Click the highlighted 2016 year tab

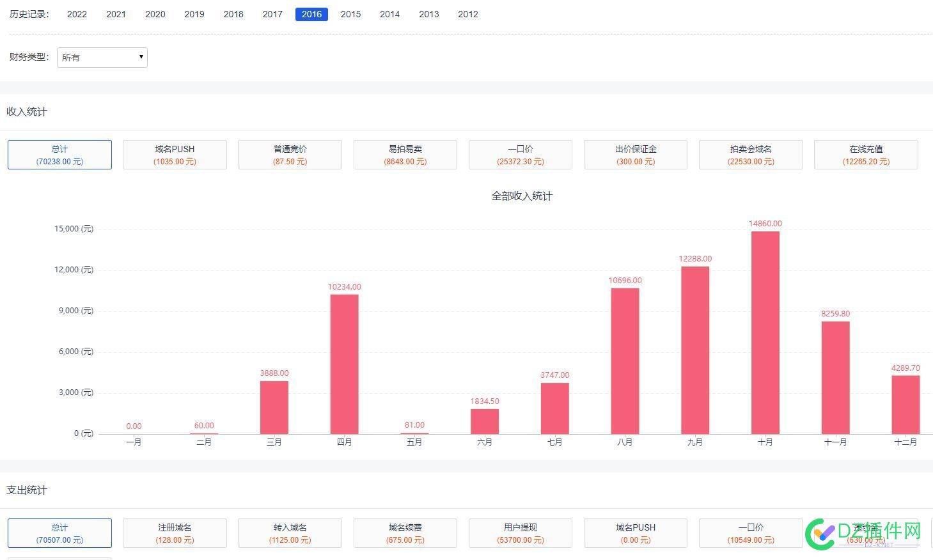pyautogui.click(x=311, y=14)
